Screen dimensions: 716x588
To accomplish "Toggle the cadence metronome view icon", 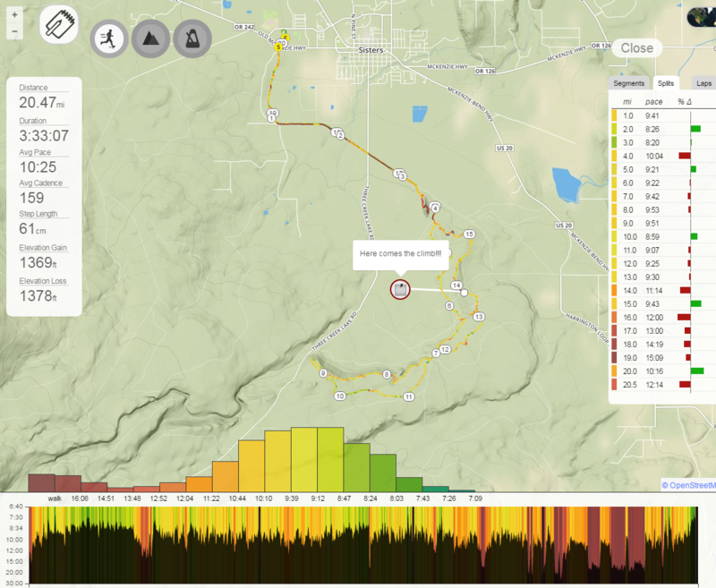I will [x=192, y=39].
